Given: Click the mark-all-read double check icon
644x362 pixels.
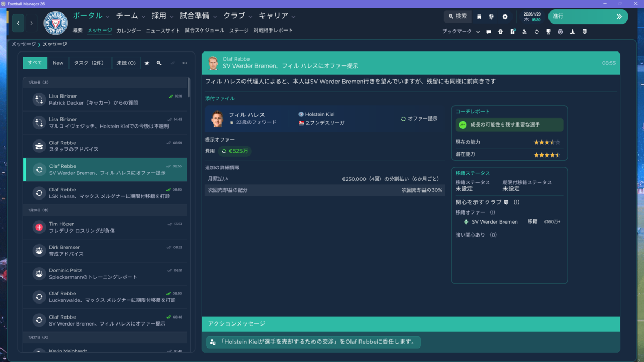Looking at the screenshot, I should point(172,63).
